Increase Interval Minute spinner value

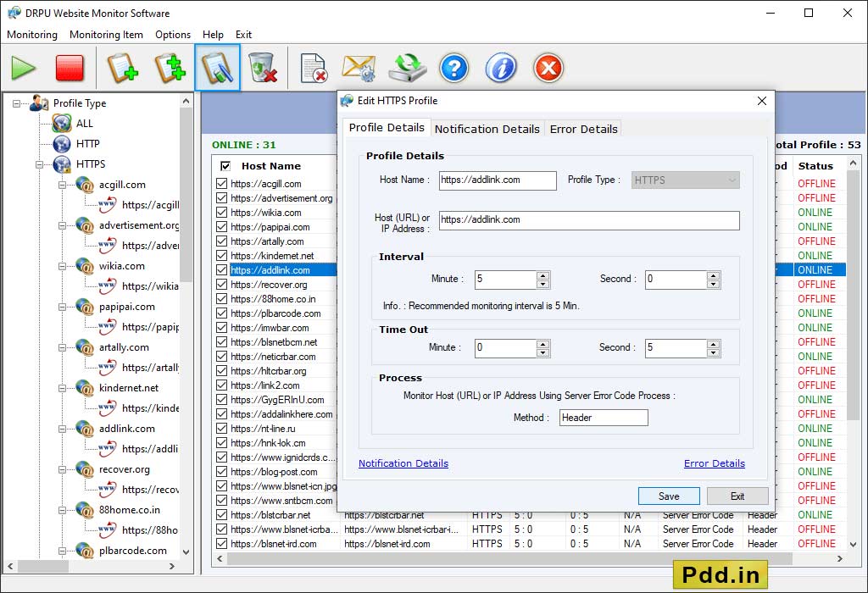pyautogui.click(x=543, y=275)
